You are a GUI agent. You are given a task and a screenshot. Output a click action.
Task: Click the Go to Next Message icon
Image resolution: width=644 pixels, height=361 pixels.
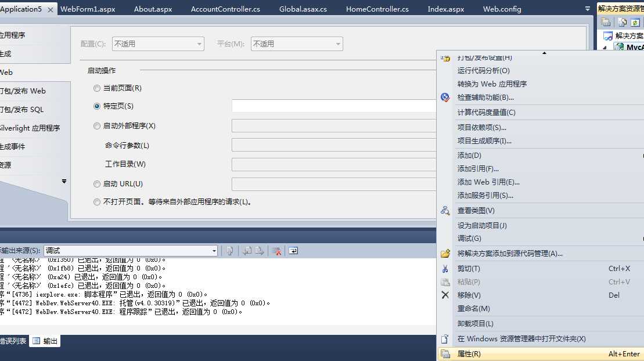tap(260, 251)
